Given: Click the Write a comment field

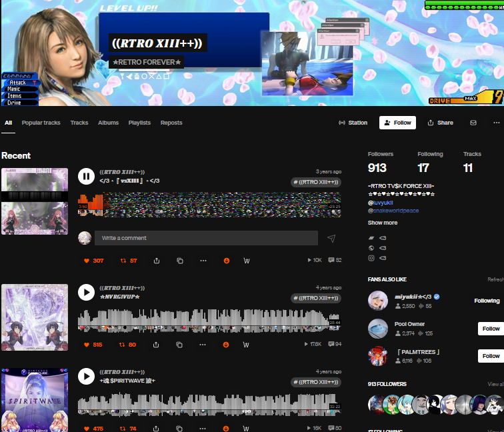Looking at the screenshot, I should pos(206,238).
